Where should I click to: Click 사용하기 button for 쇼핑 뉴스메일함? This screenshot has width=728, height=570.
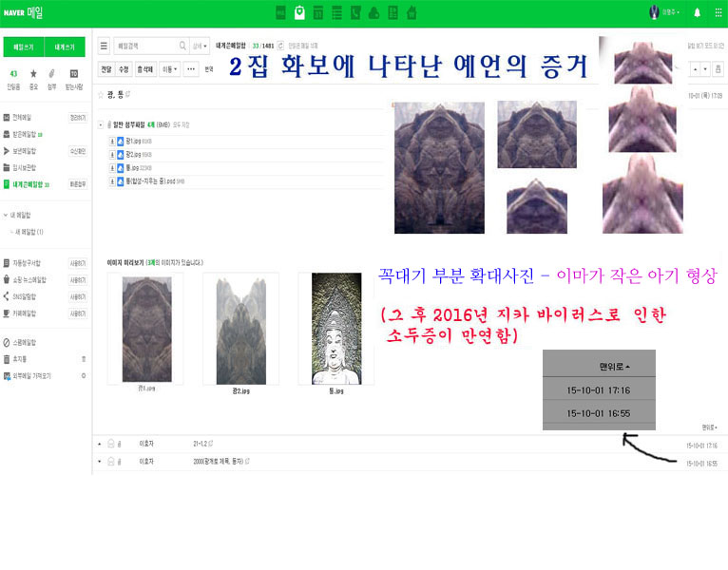pos(78,280)
